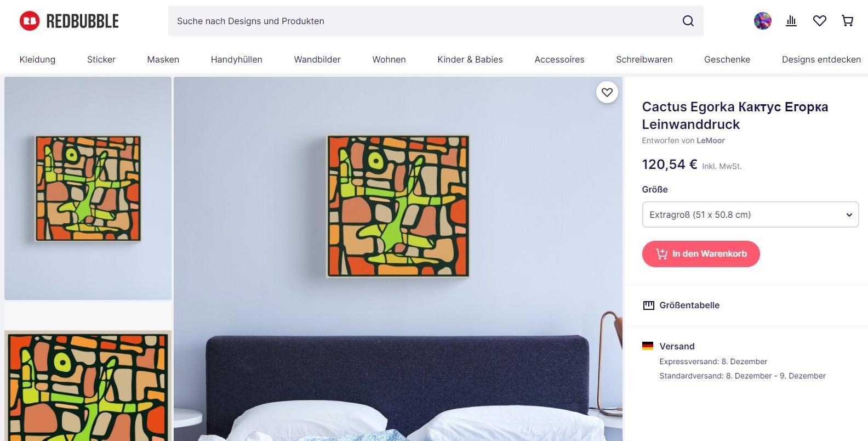Open the shopping cart icon

click(848, 21)
